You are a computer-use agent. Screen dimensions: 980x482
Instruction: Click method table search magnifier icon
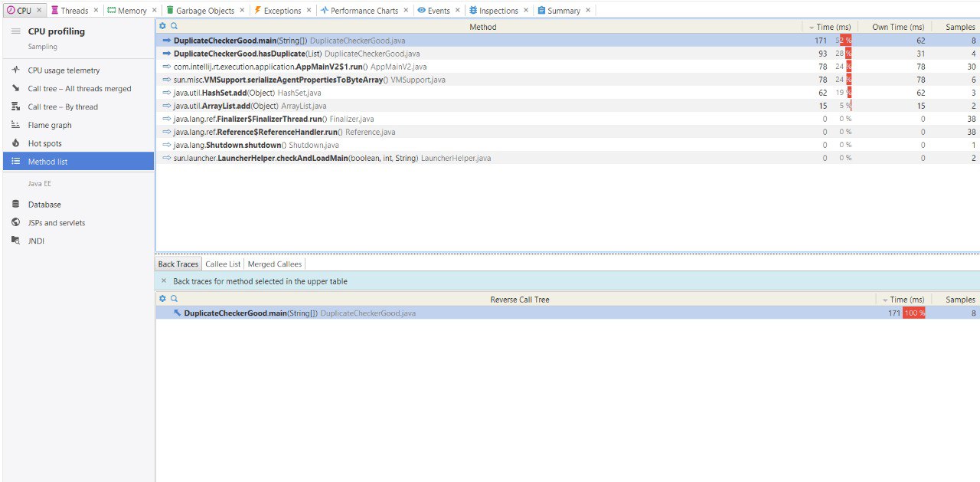pyautogui.click(x=175, y=26)
